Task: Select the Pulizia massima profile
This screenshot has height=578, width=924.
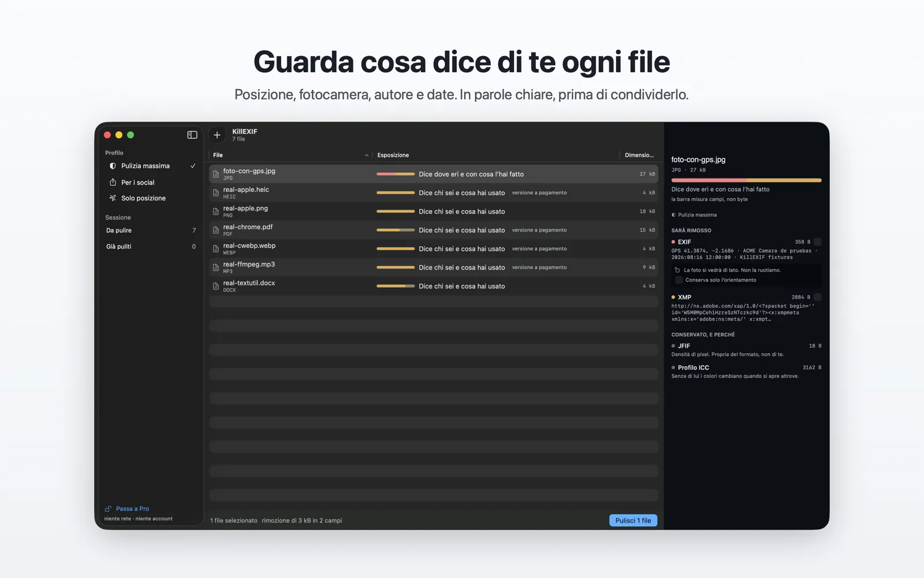Action: (x=151, y=166)
